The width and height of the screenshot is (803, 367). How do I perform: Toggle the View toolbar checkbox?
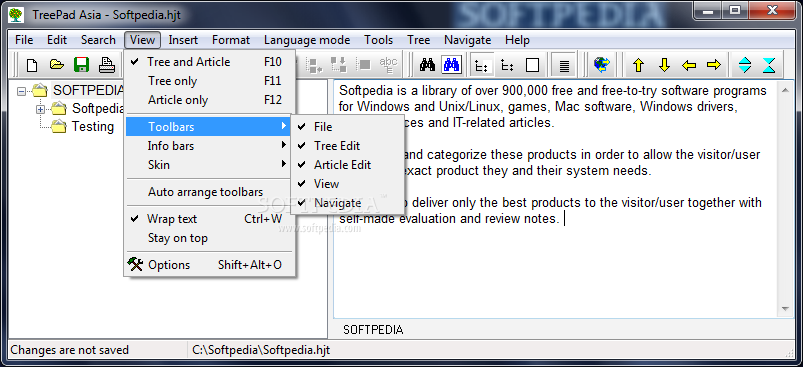[x=348, y=184]
